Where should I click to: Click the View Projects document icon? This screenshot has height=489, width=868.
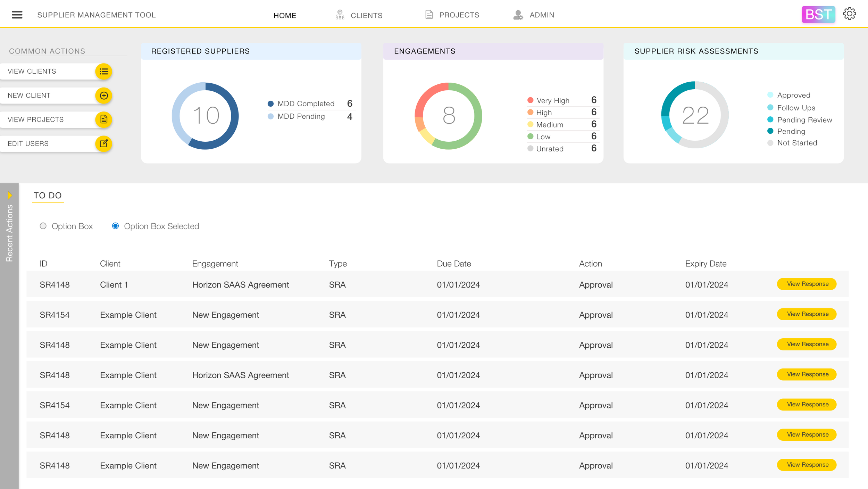pyautogui.click(x=103, y=119)
